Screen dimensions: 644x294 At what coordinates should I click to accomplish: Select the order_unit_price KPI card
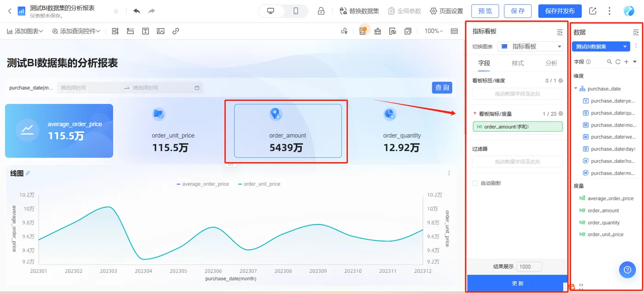click(173, 131)
